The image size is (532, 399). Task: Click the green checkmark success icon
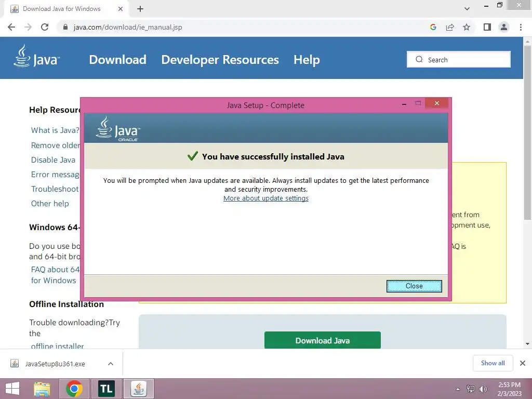(192, 156)
